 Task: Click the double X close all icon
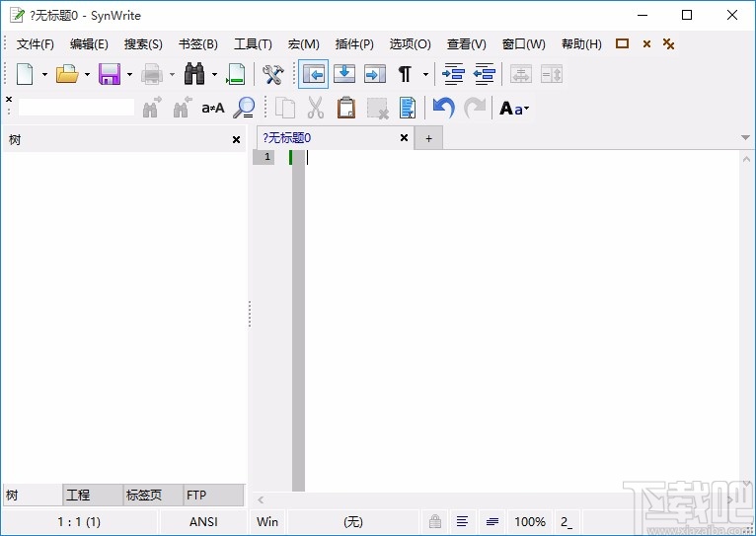(668, 43)
